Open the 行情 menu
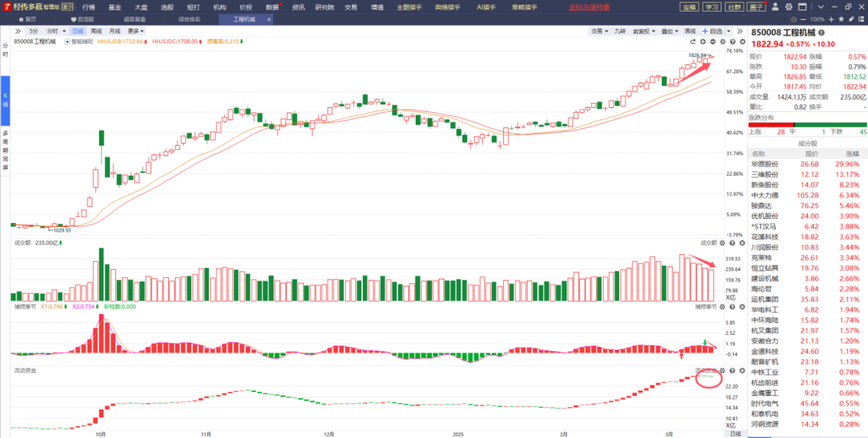This screenshot has height=438, width=868. (x=89, y=7)
